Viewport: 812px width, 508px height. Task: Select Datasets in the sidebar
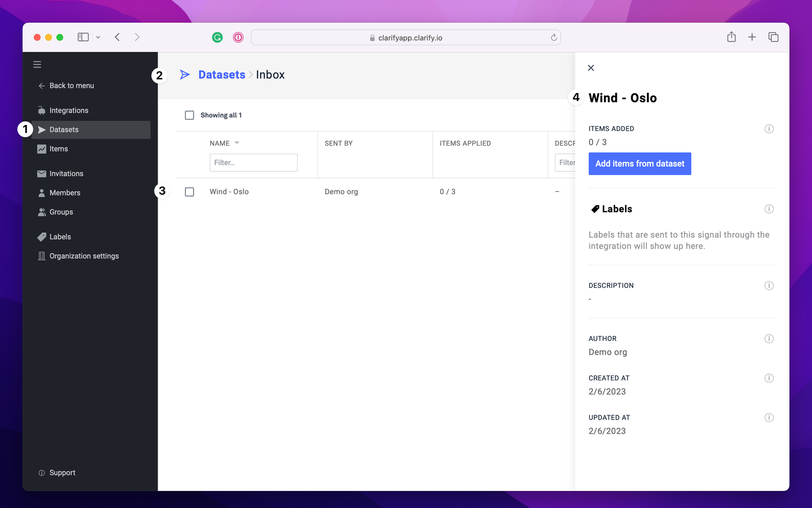point(91,130)
